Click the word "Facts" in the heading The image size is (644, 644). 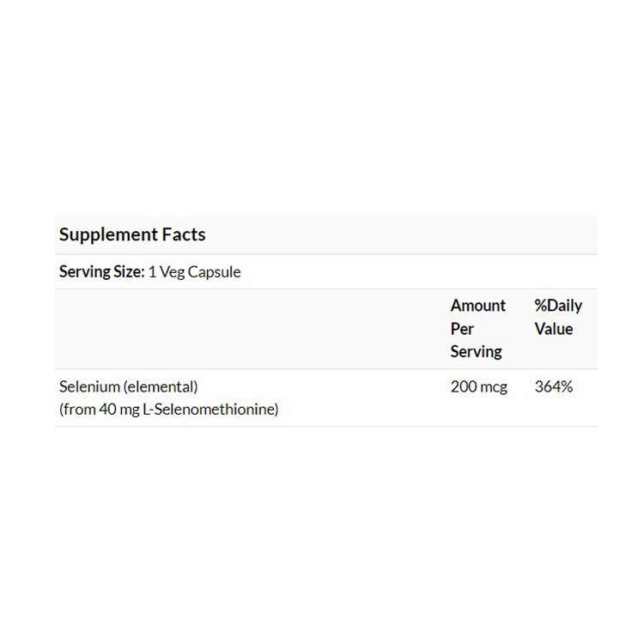pyautogui.click(x=182, y=234)
